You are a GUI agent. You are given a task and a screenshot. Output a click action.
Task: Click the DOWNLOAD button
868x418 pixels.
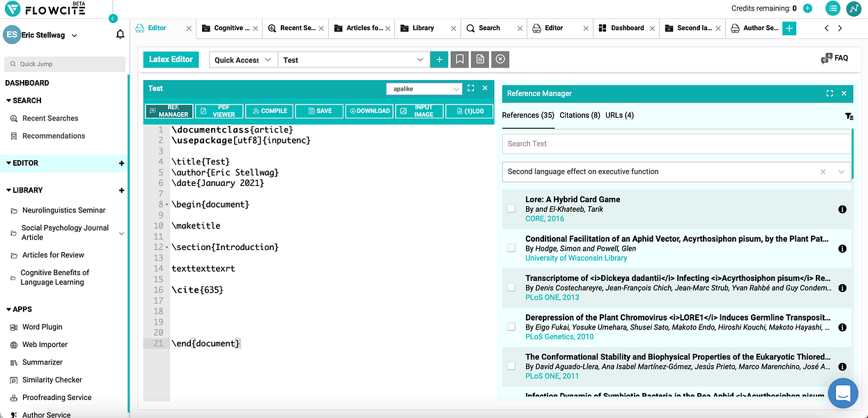coord(369,111)
